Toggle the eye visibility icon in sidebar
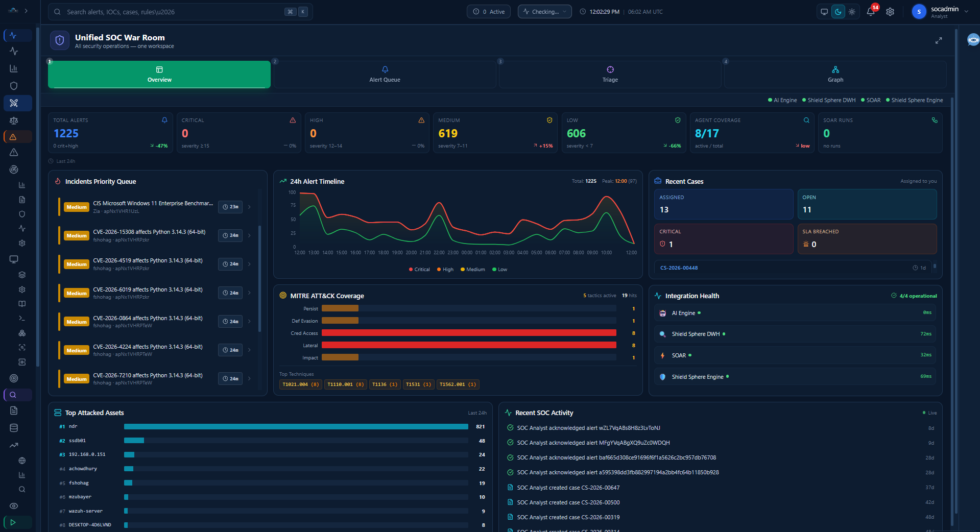The width and height of the screenshot is (980, 532). (14, 506)
